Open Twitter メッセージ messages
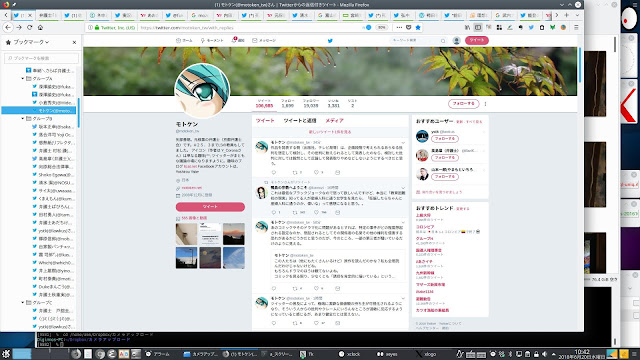 pyautogui.click(x=264, y=40)
